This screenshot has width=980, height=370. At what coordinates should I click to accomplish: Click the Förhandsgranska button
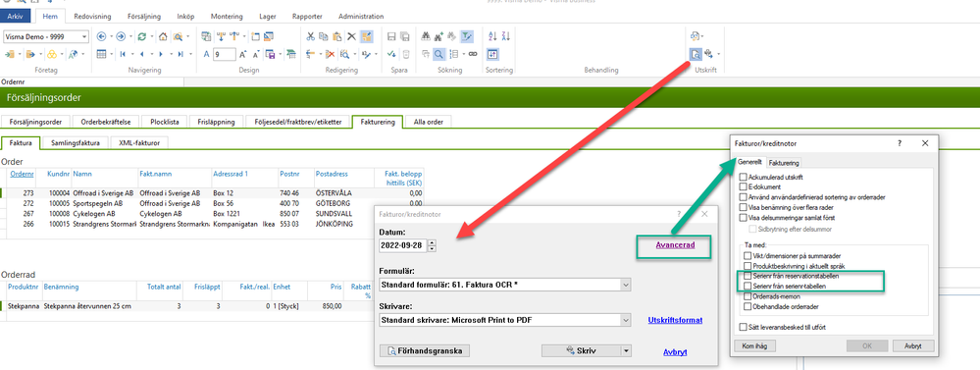pos(425,350)
